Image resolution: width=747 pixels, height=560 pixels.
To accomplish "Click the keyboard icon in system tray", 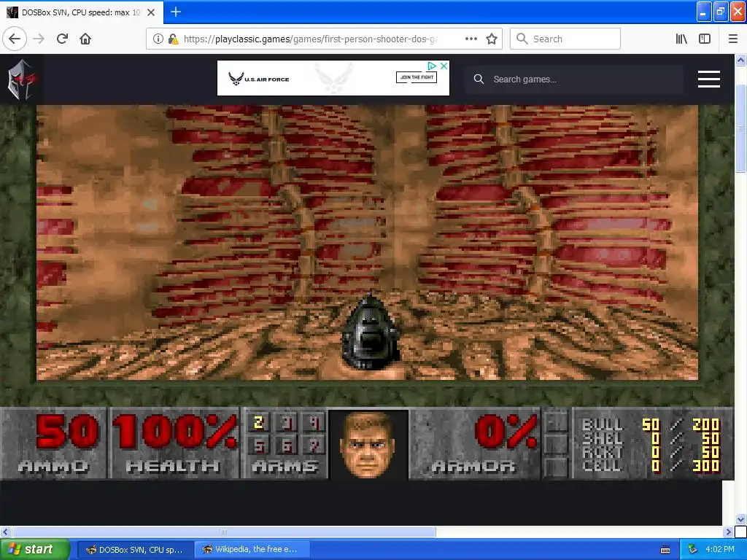I will point(665,550).
